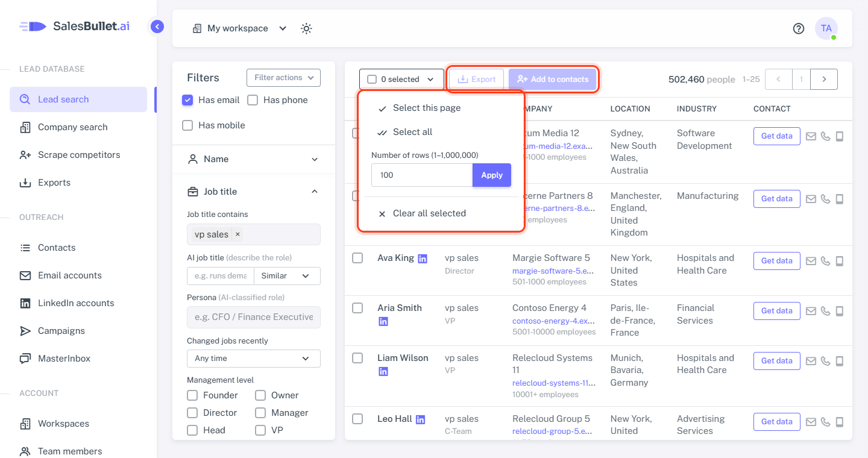Click Leo Hall's LinkedIn icon

pyautogui.click(x=421, y=419)
